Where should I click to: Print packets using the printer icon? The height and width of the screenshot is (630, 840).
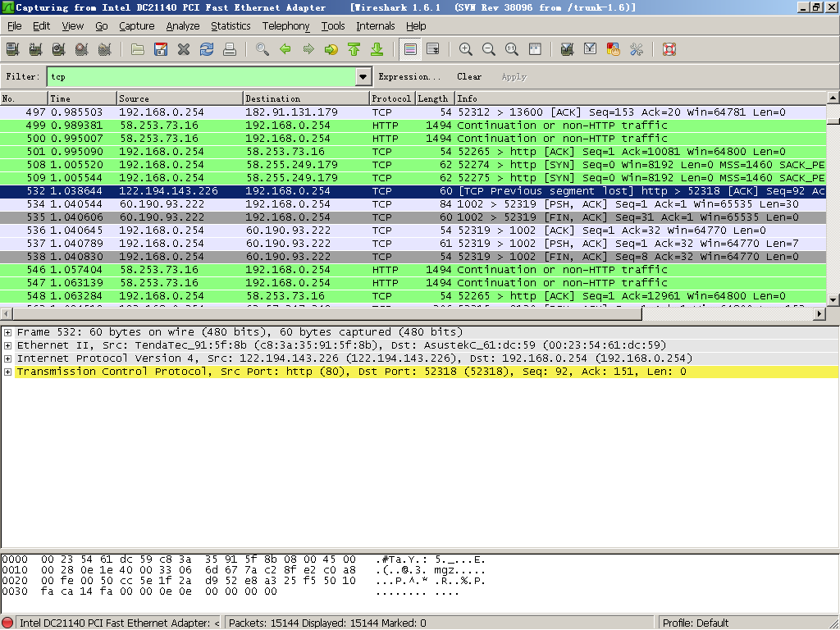230,50
